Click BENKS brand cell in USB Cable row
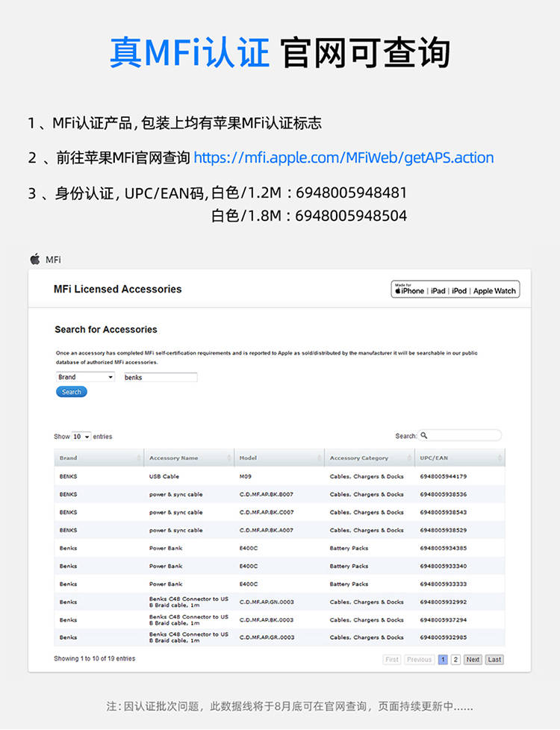Screen dimensions: 560x730 click(68, 476)
